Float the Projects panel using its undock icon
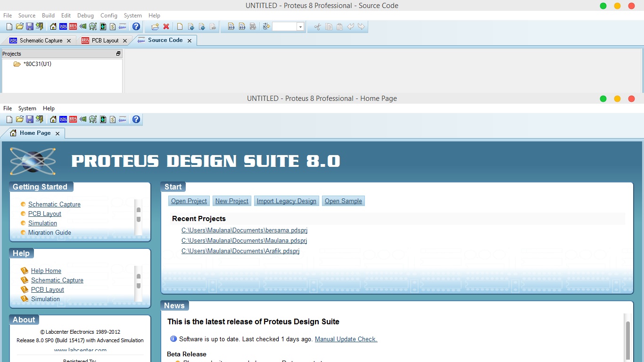The width and height of the screenshot is (644, 362). (118, 54)
